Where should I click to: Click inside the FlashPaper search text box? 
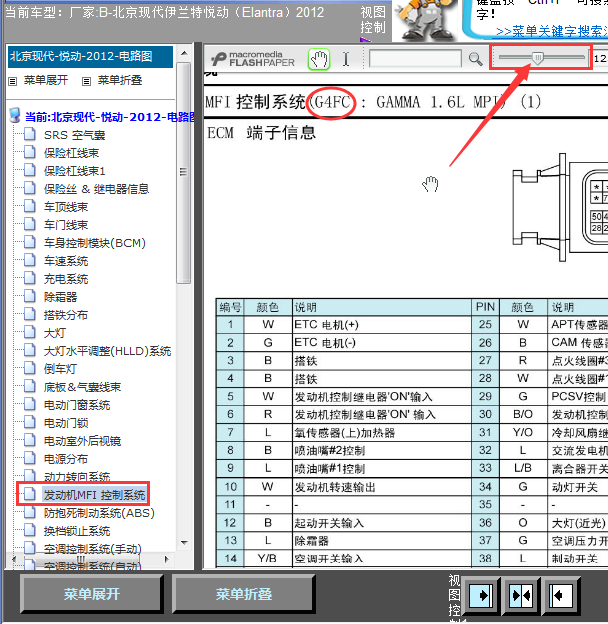(415, 59)
